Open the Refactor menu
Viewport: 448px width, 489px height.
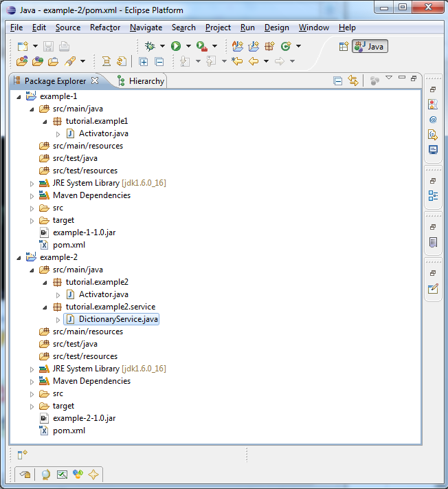click(104, 28)
